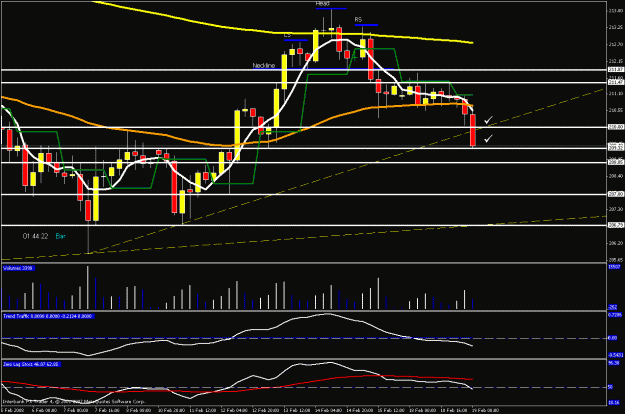Click the Zero Lag Stoc indicator label
This screenshot has height=414, width=625.
31,364
